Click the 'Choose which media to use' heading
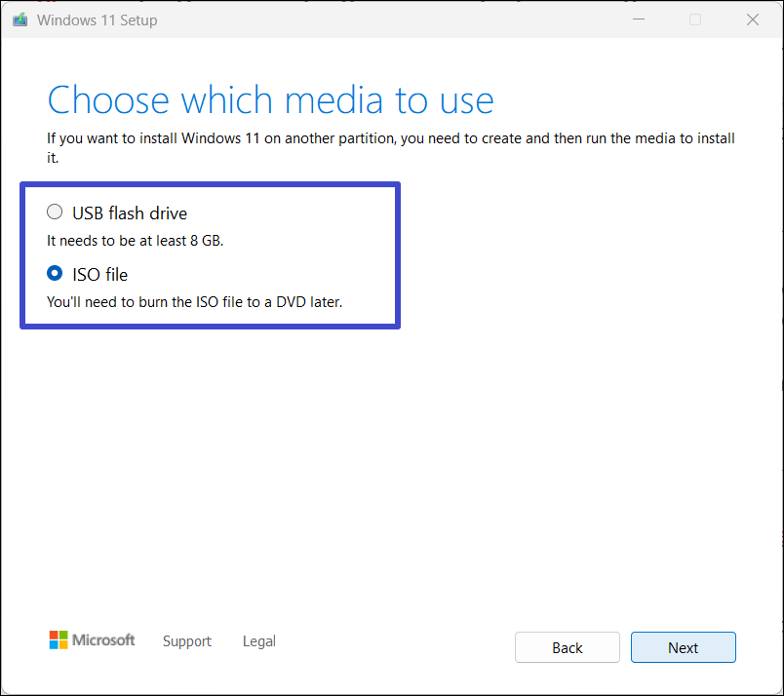 [x=270, y=100]
